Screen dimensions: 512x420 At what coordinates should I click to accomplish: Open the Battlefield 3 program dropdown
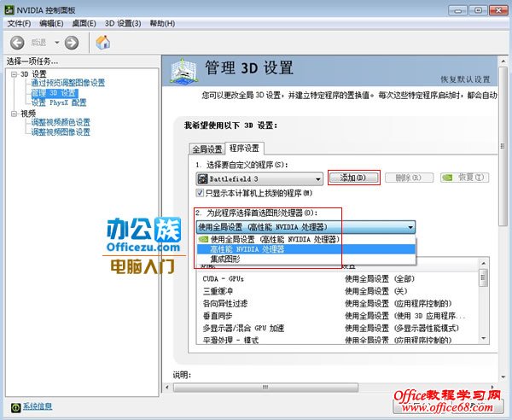(x=259, y=179)
